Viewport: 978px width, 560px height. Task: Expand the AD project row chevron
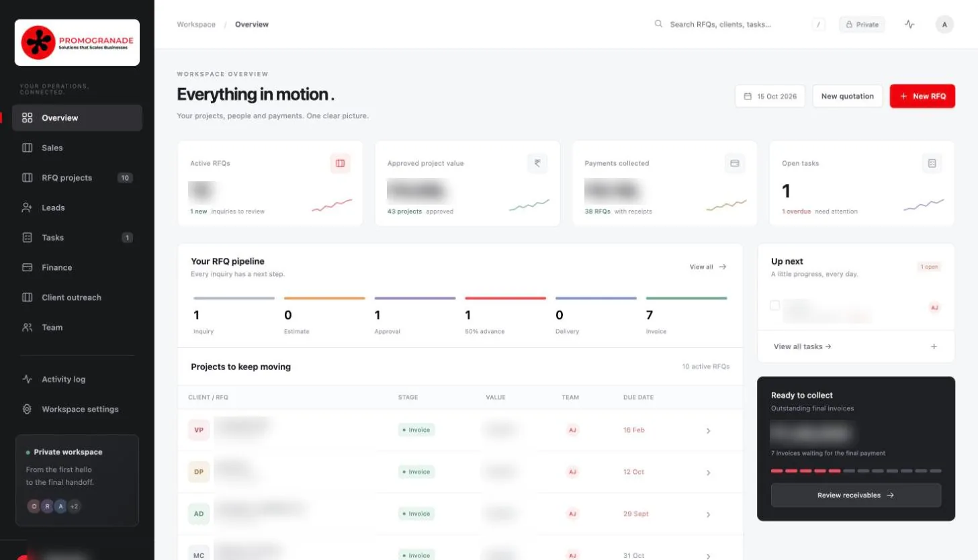pyautogui.click(x=708, y=514)
